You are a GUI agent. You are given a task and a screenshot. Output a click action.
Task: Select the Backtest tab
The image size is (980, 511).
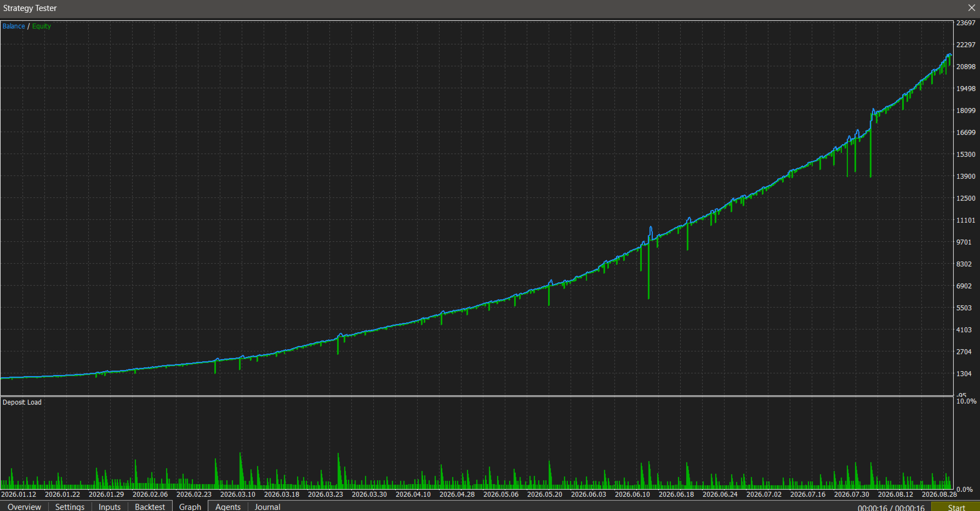[x=150, y=507]
